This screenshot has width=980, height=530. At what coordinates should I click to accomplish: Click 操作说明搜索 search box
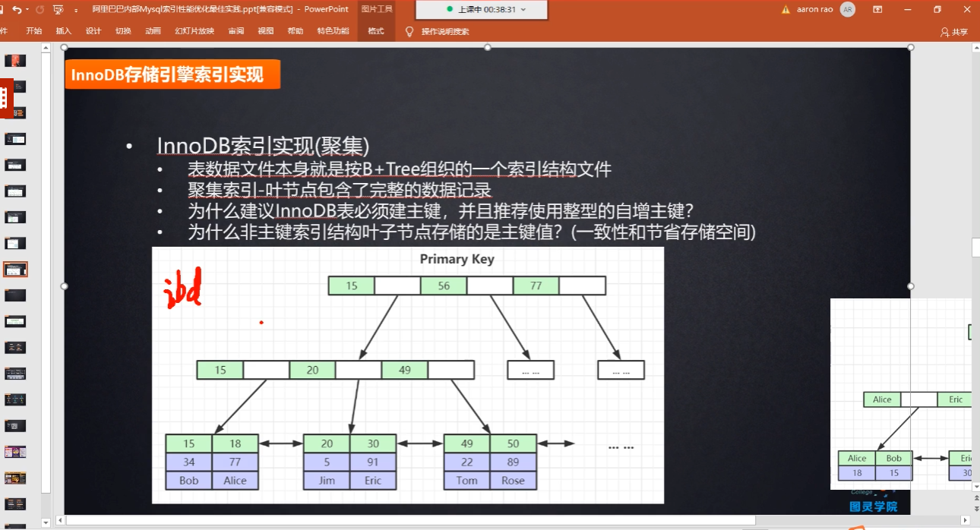[x=445, y=32]
